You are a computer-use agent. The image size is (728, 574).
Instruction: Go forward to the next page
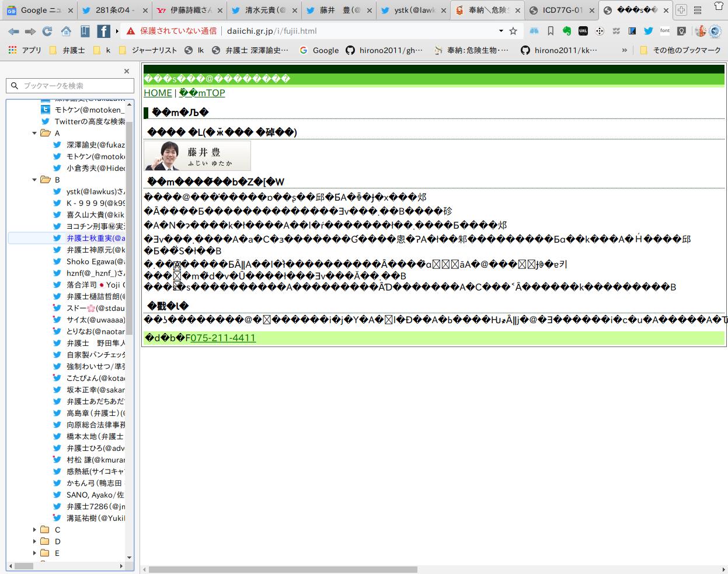pyautogui.click(x=30, y=31)
